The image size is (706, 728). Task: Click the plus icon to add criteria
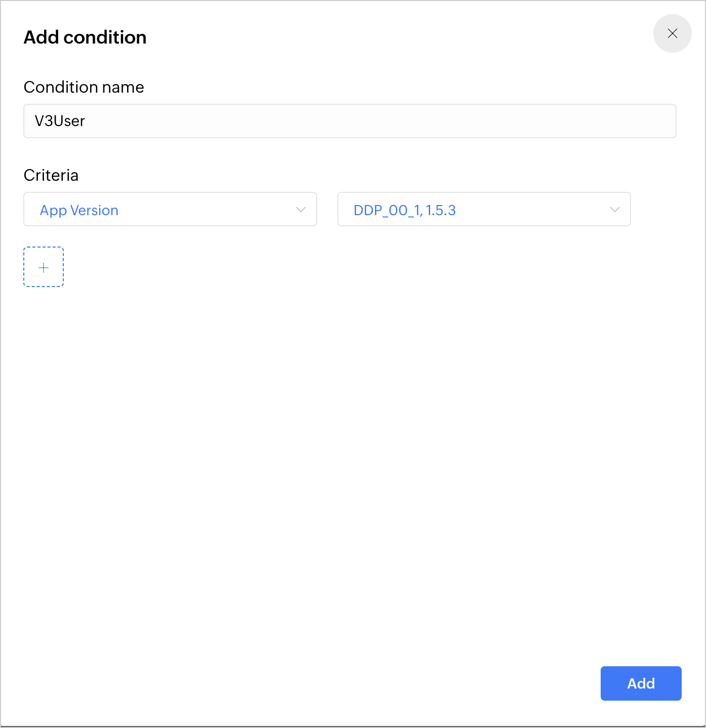click(44, 267)
